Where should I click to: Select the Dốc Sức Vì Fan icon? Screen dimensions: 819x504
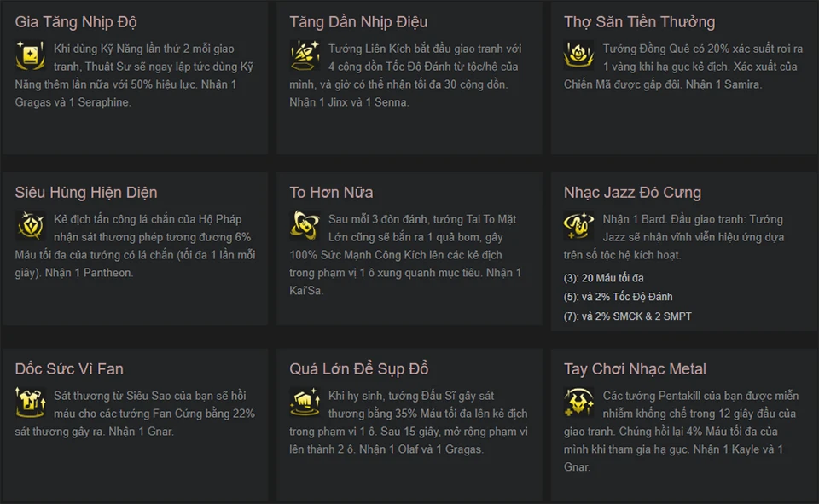(x=30, y=402)
